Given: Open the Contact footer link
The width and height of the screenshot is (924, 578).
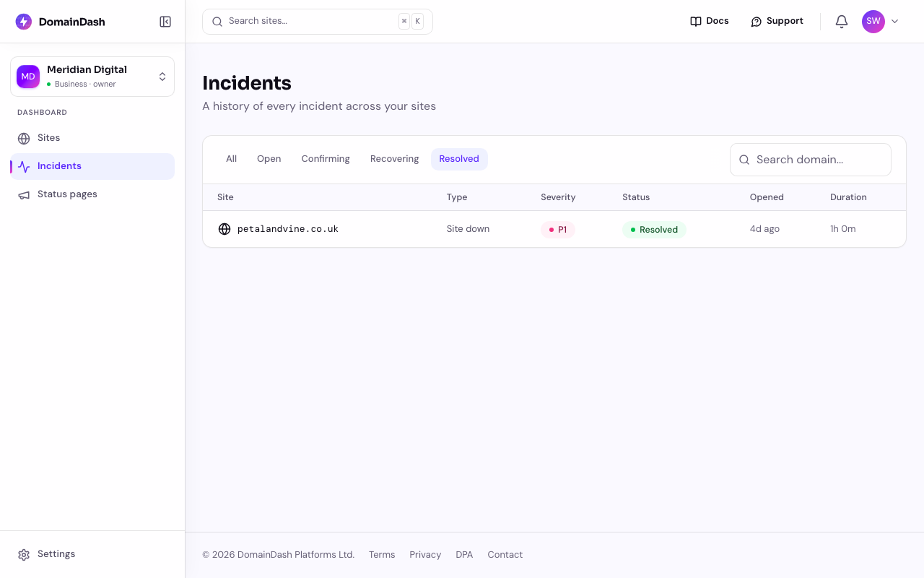Looking at the screenshot, I should coord(505,555).
